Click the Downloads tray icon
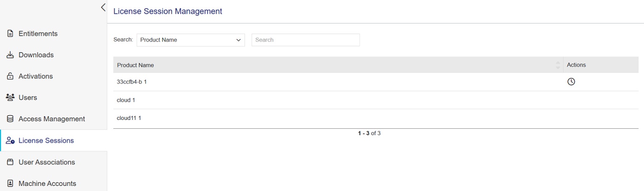Viewport: 644px width, 191px height. [x=11, y=55]
